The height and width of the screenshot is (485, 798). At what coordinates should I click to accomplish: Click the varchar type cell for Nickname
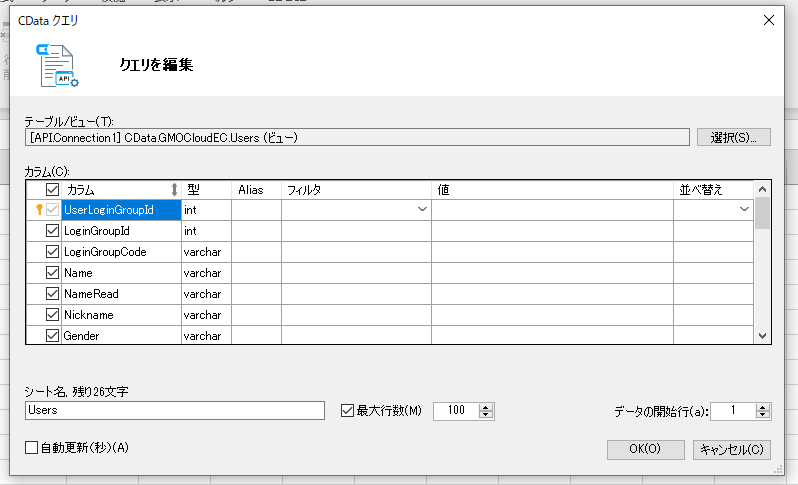click(x=206, y=315)
